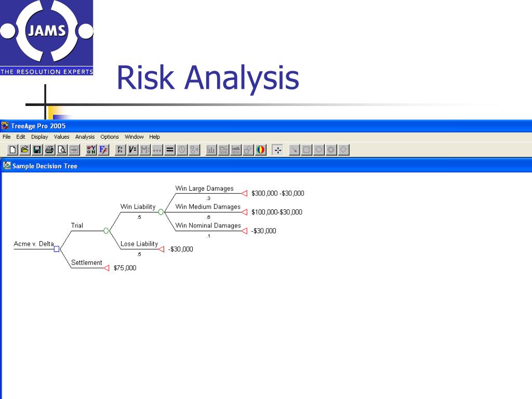Viewport: 532px width, 399px height.
Task: Click the red terminal node for Win Large Damages
Action: [x=244, y=193]
